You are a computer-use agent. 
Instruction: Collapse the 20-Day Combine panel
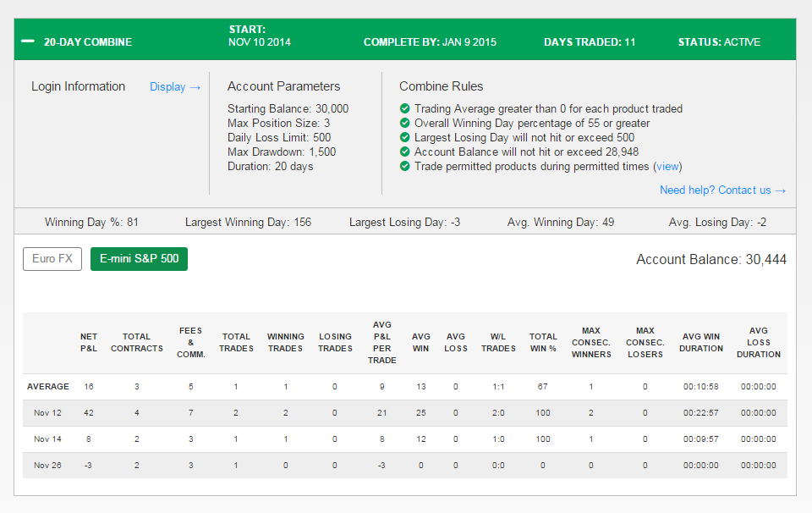pyautogui.click(x=28, y=41)
